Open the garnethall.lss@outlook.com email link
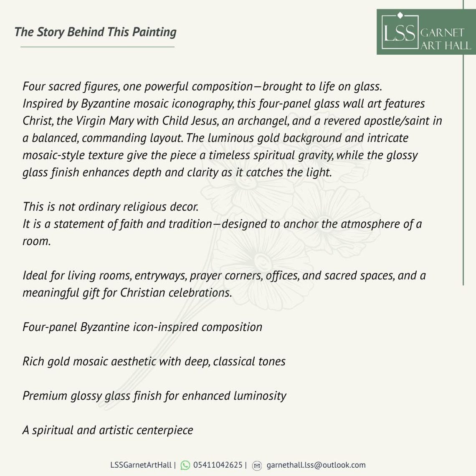 (x=316, y=465)
